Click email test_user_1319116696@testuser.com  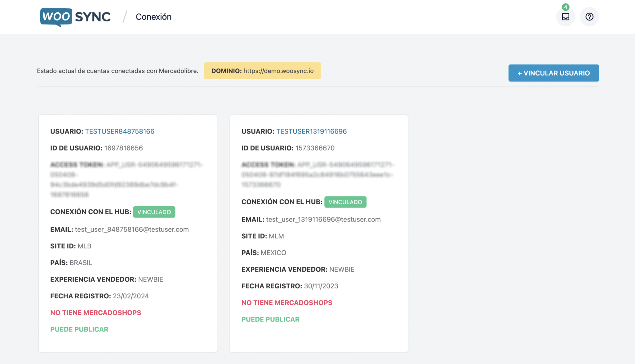pyautogui.click(x=323, y=220)
